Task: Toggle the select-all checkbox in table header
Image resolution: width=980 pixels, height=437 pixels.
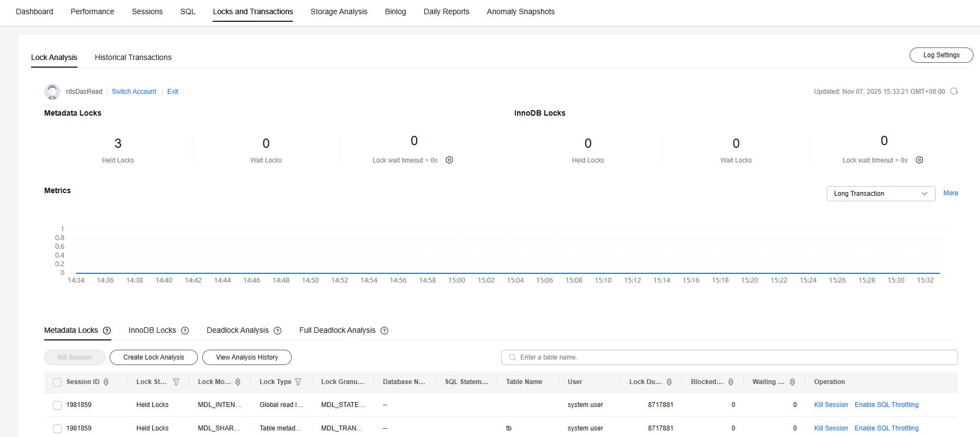Action: [x=57, y=382]
